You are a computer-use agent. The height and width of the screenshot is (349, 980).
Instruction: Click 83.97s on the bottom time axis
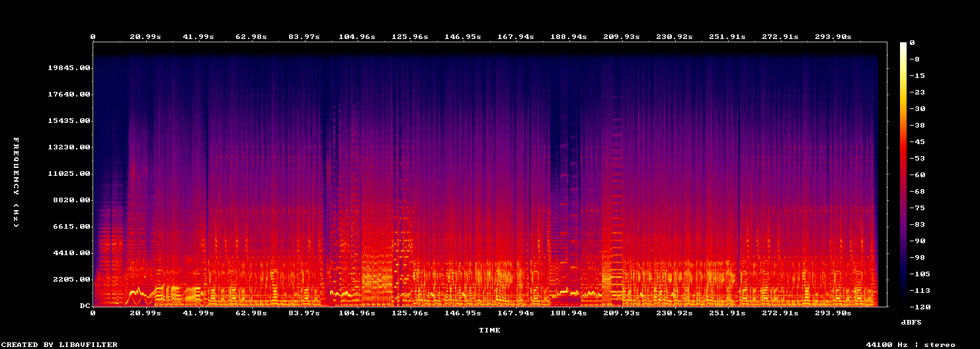[304, 313]
